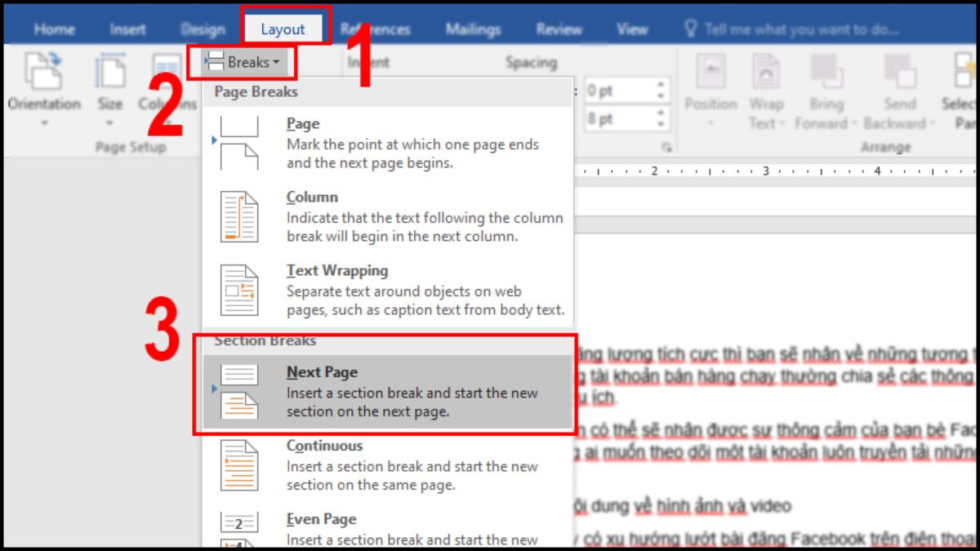Click the 0 pt spacing stepper arrows
980x551 pixels.
click(x=661, y=91)
